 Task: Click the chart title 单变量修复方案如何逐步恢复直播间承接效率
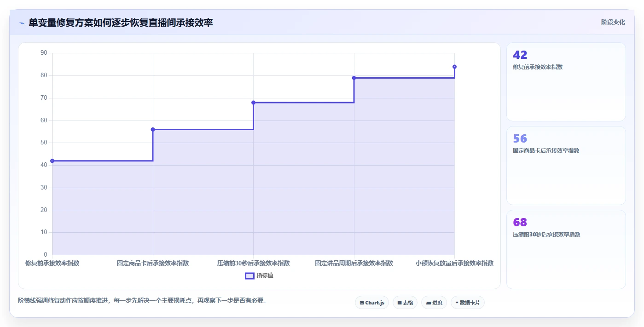(x=121, y=23)
